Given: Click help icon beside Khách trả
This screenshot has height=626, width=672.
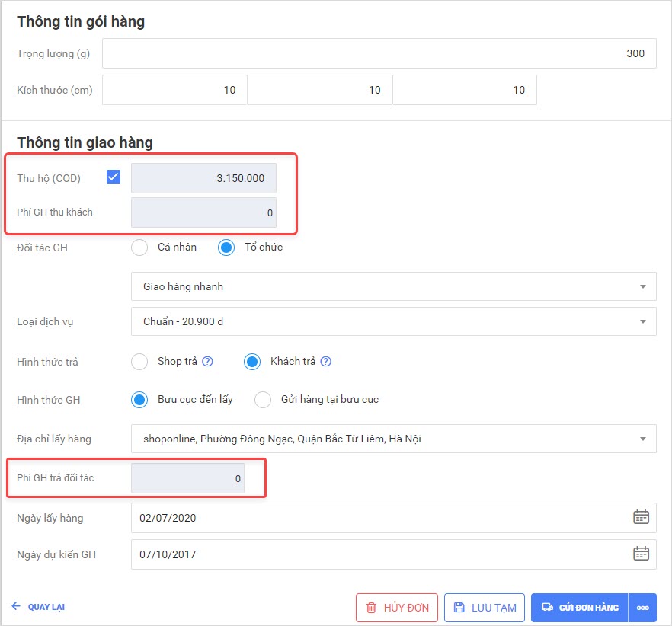Looking at the screenshot, I should pyautogui.click(x=326, y=362).
